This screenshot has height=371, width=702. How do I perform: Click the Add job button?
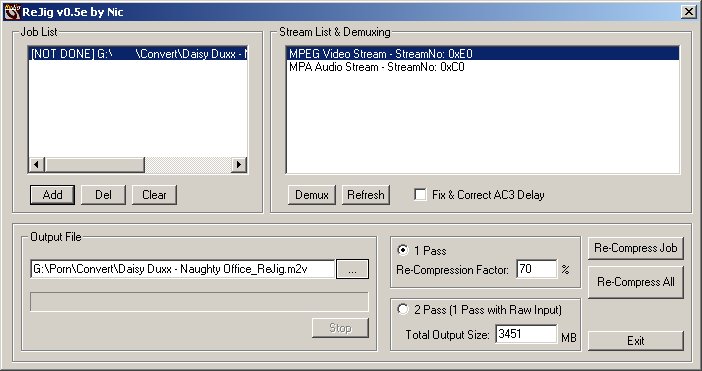point(52,195)
